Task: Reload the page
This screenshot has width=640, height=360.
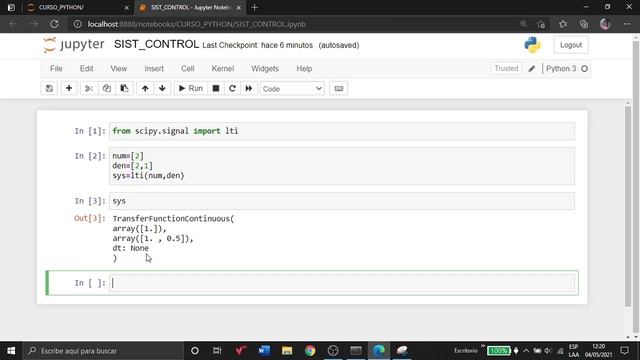Action: (x=54, y=24)
